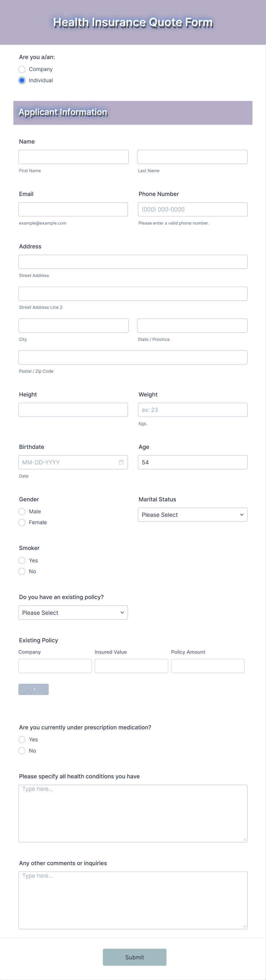Select the Age field showing 54
This screenshot has height=980, width=266.
tap(192, 462)
